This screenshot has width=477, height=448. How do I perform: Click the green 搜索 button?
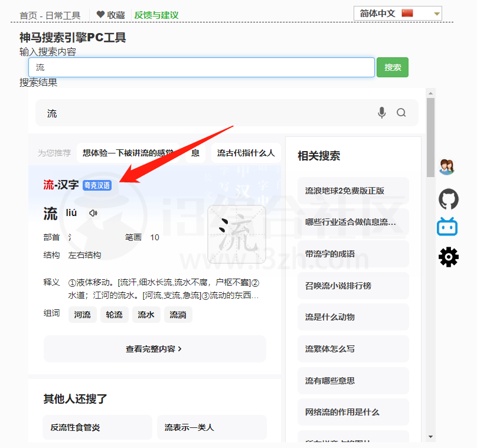coord(393,67)
